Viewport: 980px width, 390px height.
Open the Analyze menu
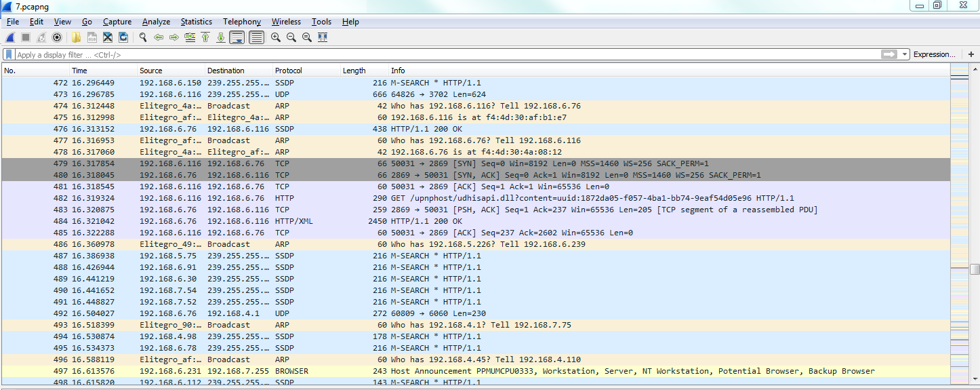click(156, 22)
